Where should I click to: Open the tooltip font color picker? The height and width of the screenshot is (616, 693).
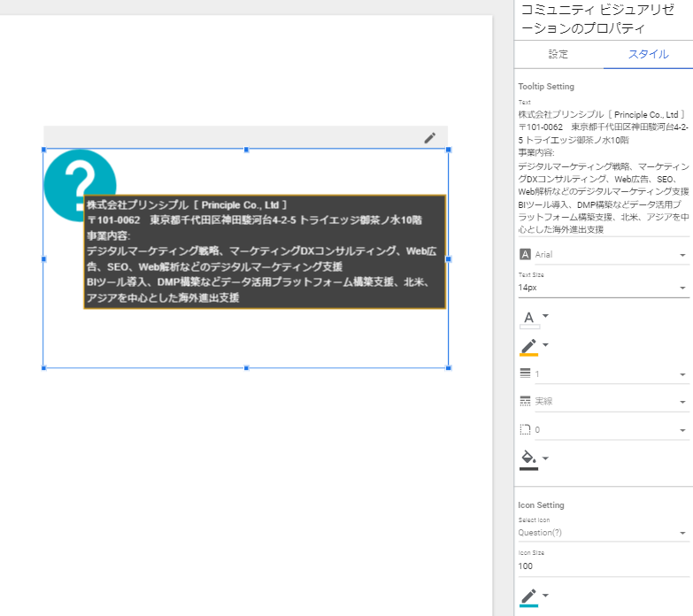click(x=534, y=318)
